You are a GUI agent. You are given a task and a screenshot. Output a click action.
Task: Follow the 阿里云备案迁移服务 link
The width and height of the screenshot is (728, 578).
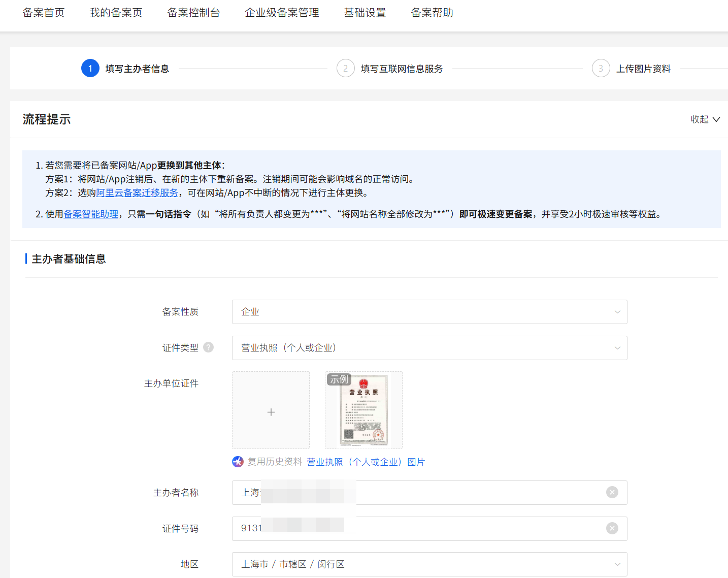tap(137, 192)
